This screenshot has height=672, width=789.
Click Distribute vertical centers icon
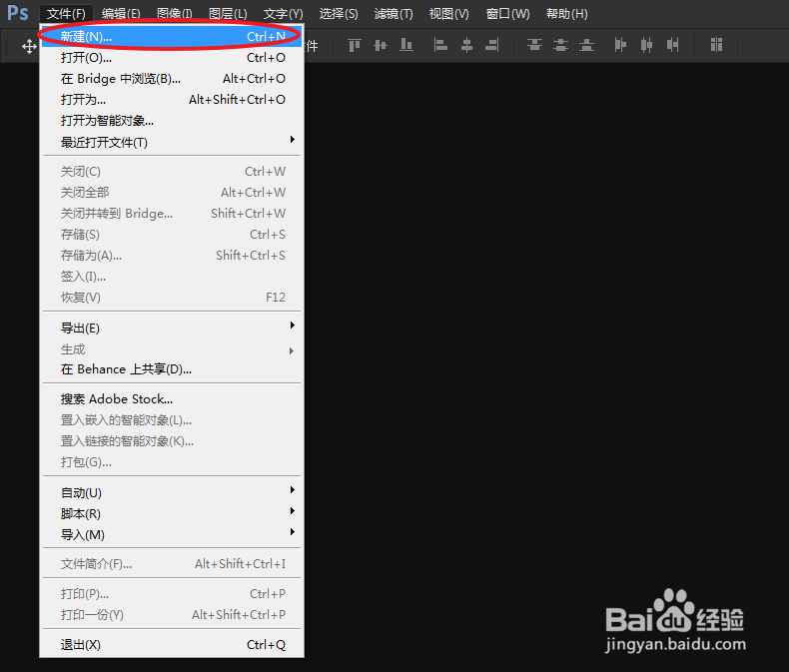click(560, 46)
